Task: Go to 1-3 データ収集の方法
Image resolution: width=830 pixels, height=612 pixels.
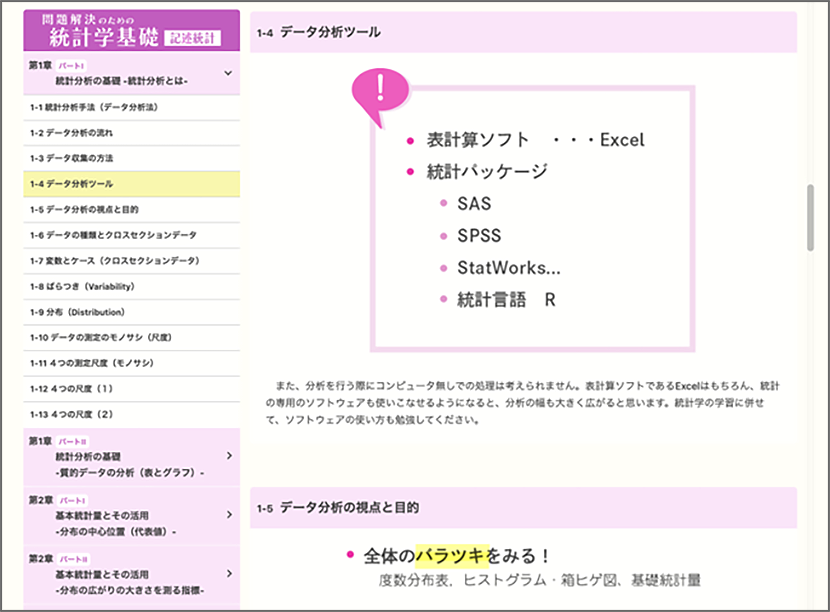Action: 131,158
